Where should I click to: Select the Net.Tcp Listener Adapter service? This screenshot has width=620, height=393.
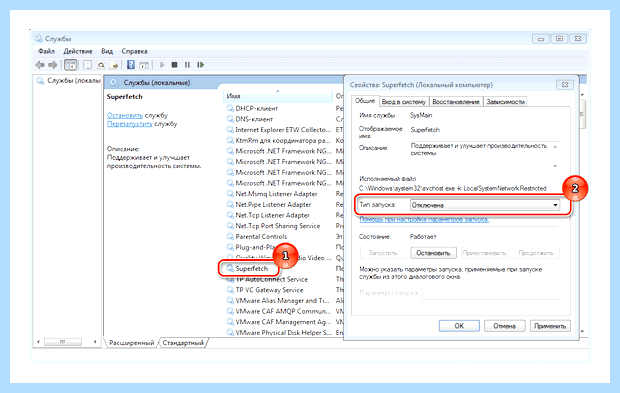tap(272, 215)
